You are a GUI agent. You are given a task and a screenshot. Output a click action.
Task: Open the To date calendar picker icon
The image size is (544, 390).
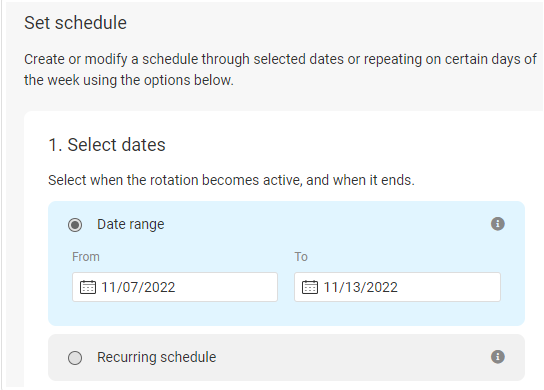310,287
